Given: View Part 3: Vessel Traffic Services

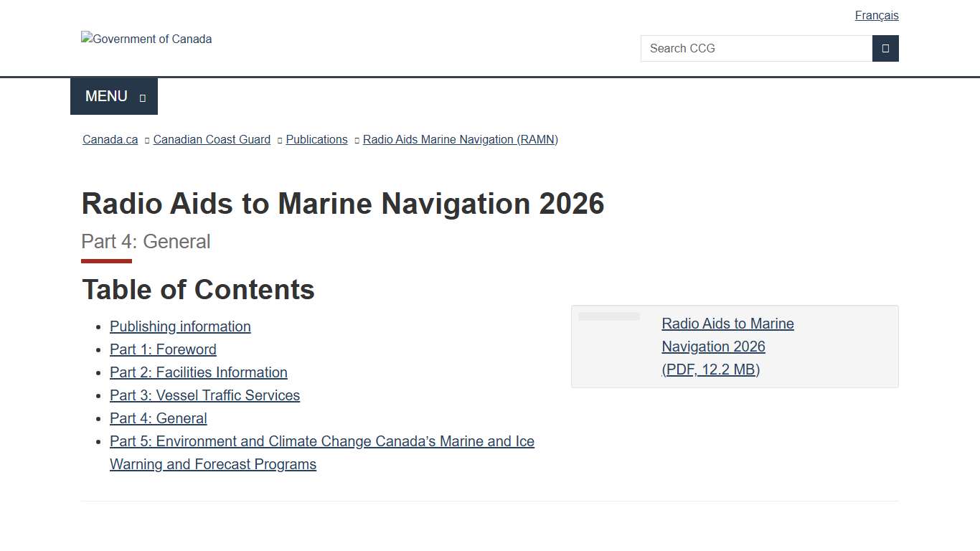Looking at the screenshot, I should click(x=204, y=395).
